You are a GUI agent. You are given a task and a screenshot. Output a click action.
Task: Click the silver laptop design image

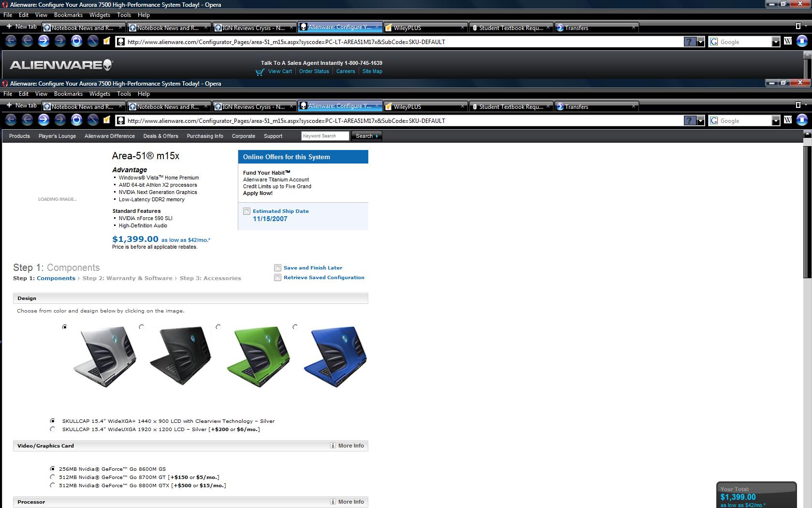point(105,356)
